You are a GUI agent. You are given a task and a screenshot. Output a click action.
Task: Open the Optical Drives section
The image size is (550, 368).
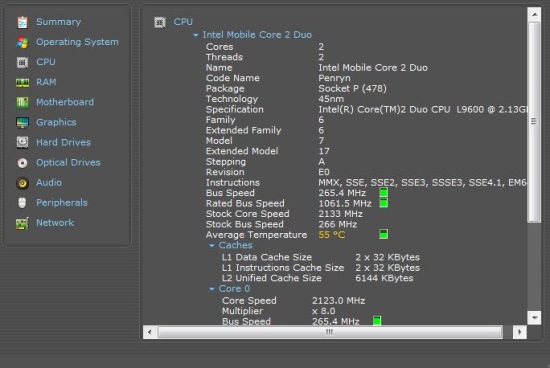tap(68, 162)
